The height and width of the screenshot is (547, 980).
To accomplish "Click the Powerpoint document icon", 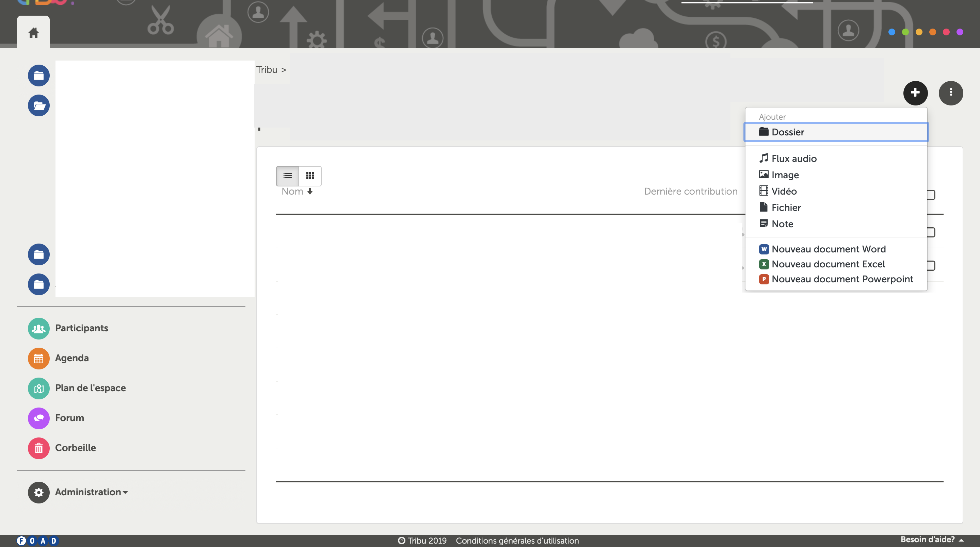I will pos(764,279).
